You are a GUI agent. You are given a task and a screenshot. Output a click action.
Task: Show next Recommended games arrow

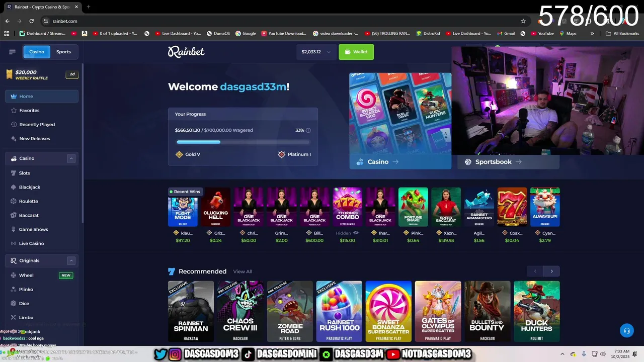tap(551, 271)
